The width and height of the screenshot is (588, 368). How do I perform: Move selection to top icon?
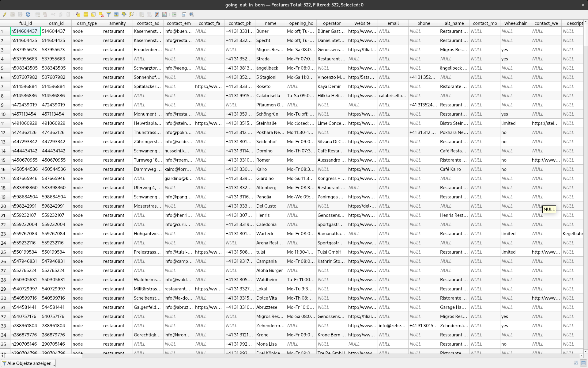[116, 14]
